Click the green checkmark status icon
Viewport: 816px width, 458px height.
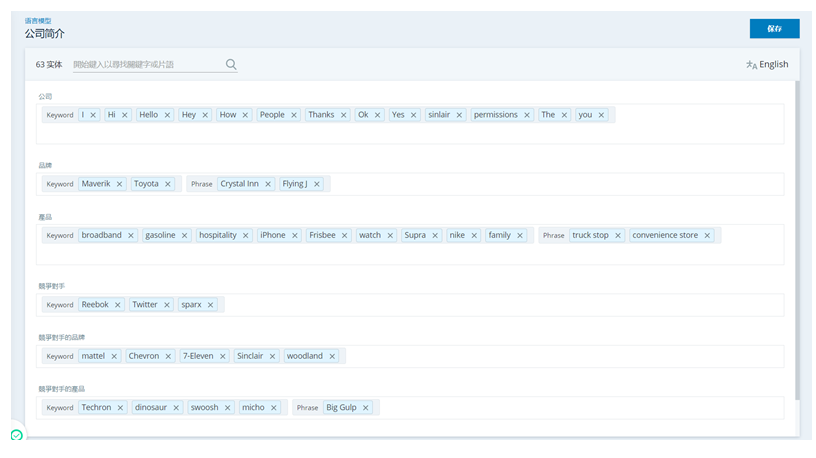coord(17,435)
